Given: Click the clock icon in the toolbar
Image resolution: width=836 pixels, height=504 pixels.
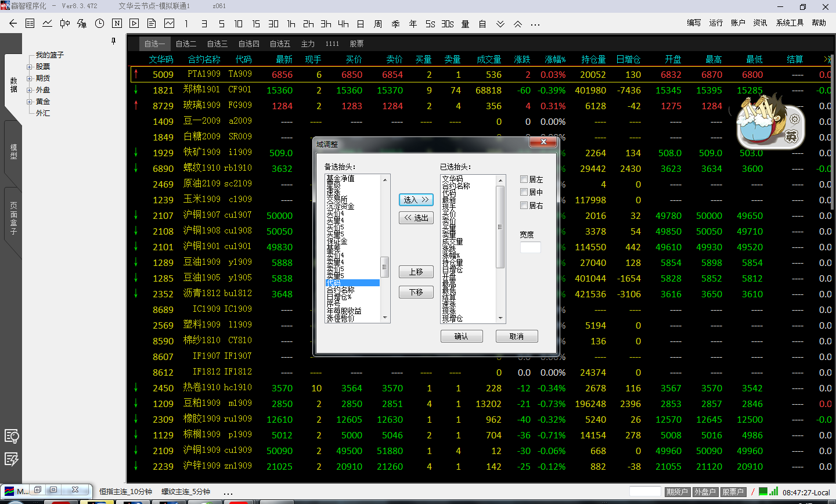Looking at the screenshot, I should [x=99, y=23].
